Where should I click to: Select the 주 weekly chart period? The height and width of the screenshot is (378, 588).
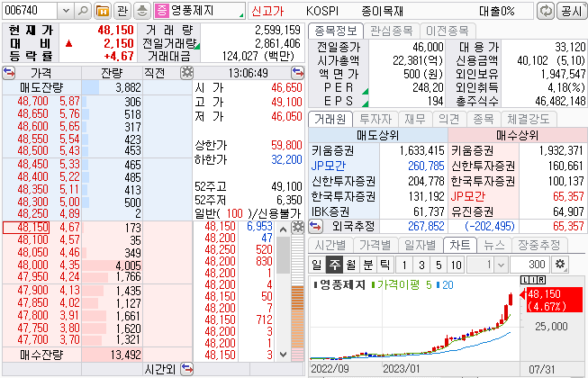[334, 265]
